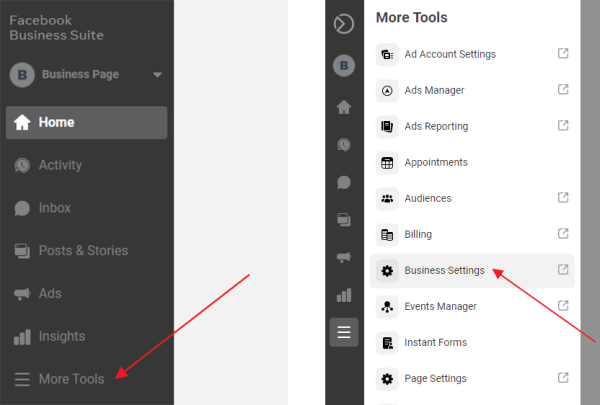Click the Ads Manager compass icon
This screenshot has height=405, width=600.
point(387,91)
